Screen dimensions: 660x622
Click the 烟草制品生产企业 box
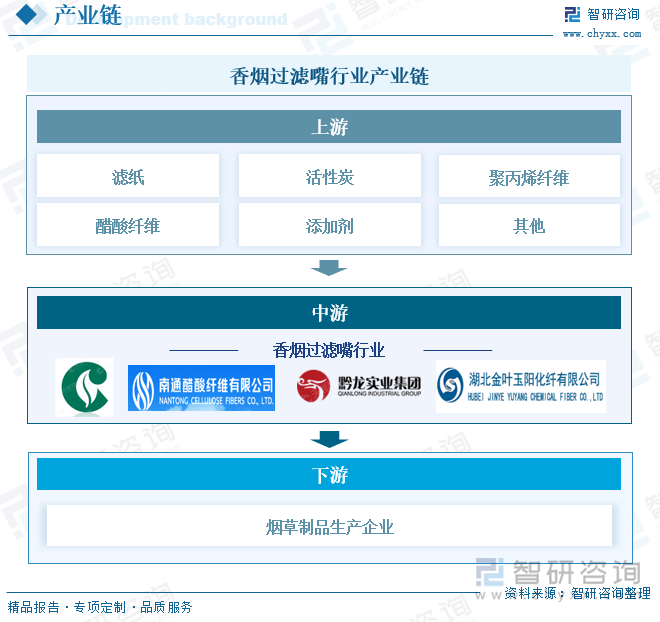[x=329, y=526]
